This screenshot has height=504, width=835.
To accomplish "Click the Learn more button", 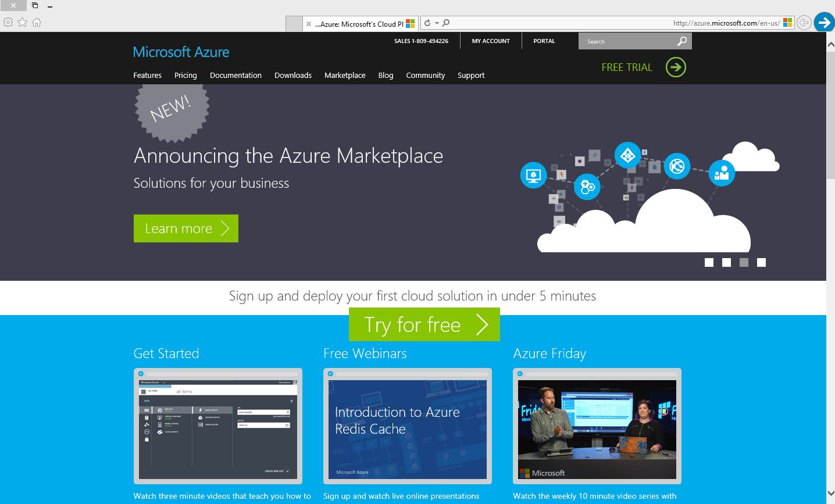I will coord(185,228).
